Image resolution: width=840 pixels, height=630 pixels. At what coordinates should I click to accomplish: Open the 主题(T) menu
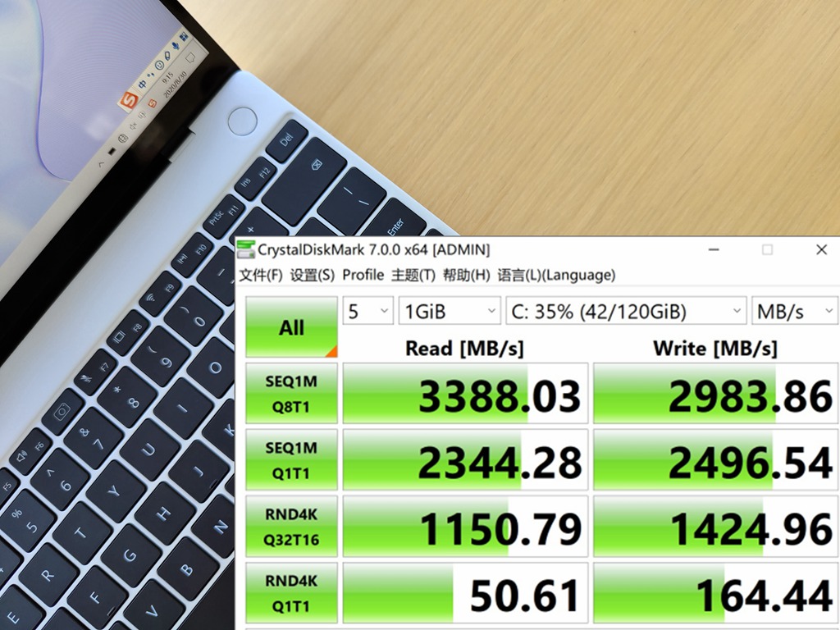(413, 276)
